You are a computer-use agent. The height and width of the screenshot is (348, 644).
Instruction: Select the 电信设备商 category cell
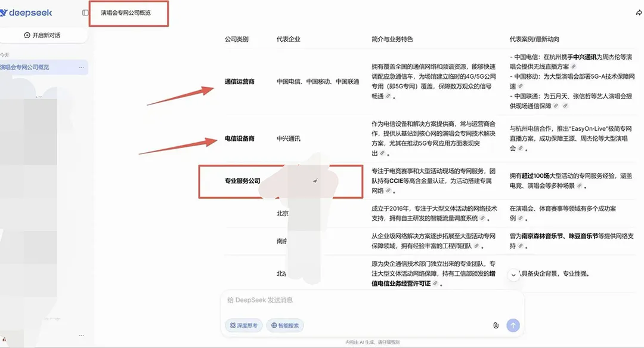point(240,138)
